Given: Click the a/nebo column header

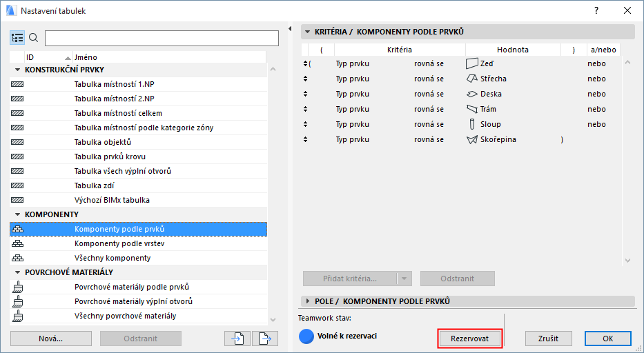Looking at the screenshot, I should (x=603, y=50).
